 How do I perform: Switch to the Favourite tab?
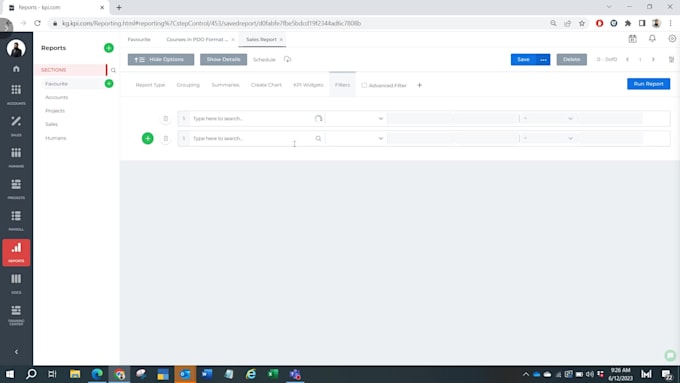[x=139, y=39]
